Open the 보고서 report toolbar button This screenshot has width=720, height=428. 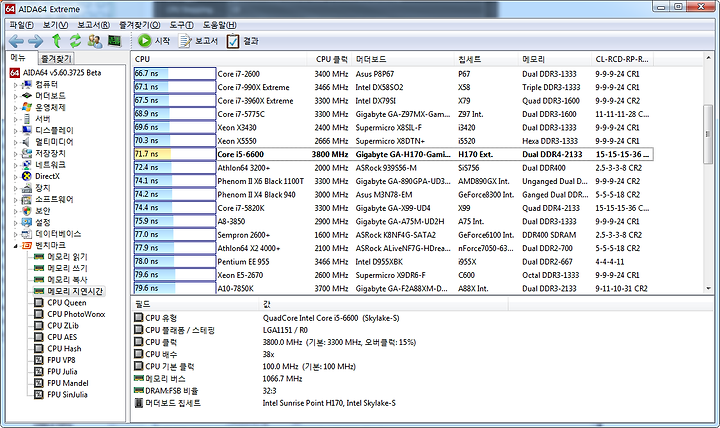tap(198, 41)
